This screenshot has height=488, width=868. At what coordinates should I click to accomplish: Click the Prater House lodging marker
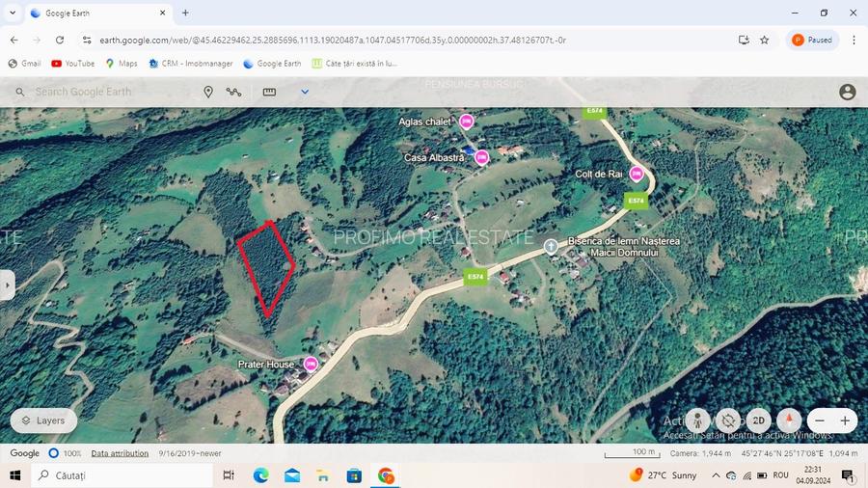pyautogui.click(x=311, y=364)
